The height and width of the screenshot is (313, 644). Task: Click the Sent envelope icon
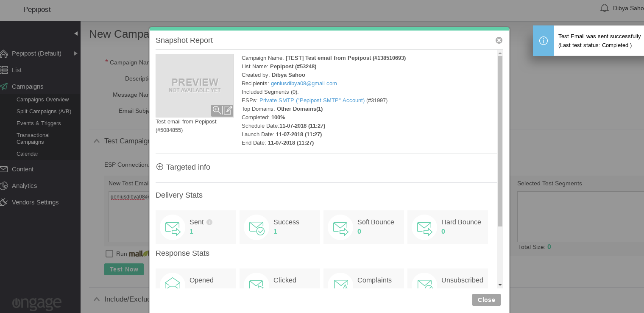click(173, 227)
